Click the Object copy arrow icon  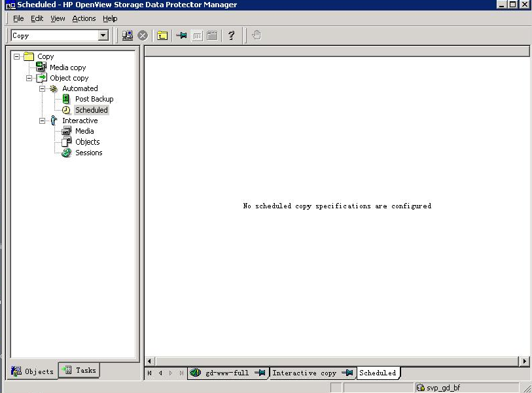click(41, 78)
